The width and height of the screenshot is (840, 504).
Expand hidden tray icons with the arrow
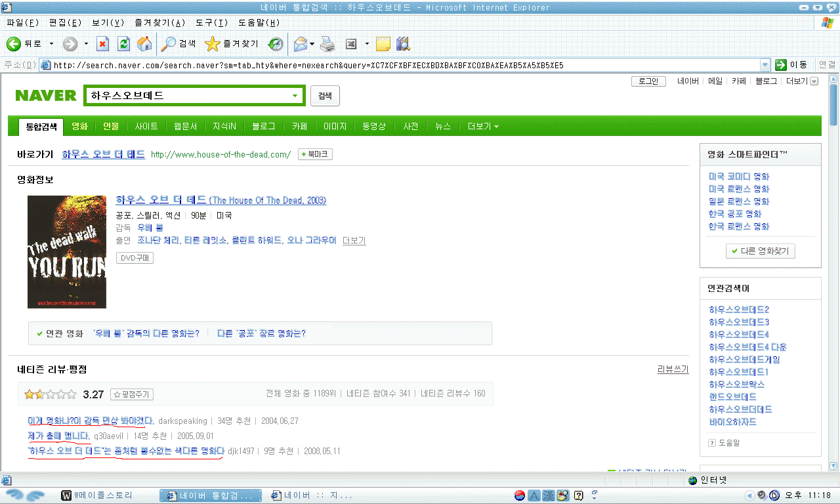click(x=749, y=495)
